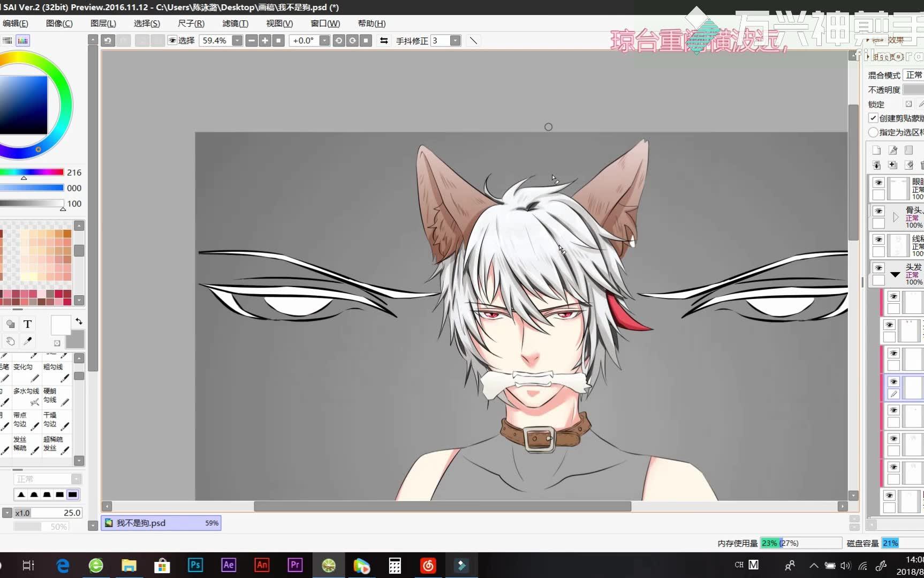Image resolution: width=924 pixels, height=578 pixels.
Task: Click the foreground white color swatch
Action: (x=60, y=325)
